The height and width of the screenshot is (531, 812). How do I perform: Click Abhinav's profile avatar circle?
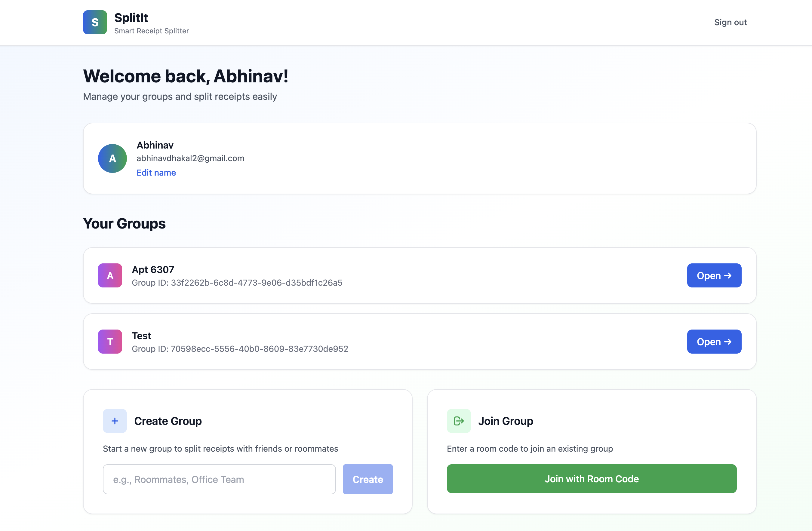pyautogui.click(x=112, y=158)
